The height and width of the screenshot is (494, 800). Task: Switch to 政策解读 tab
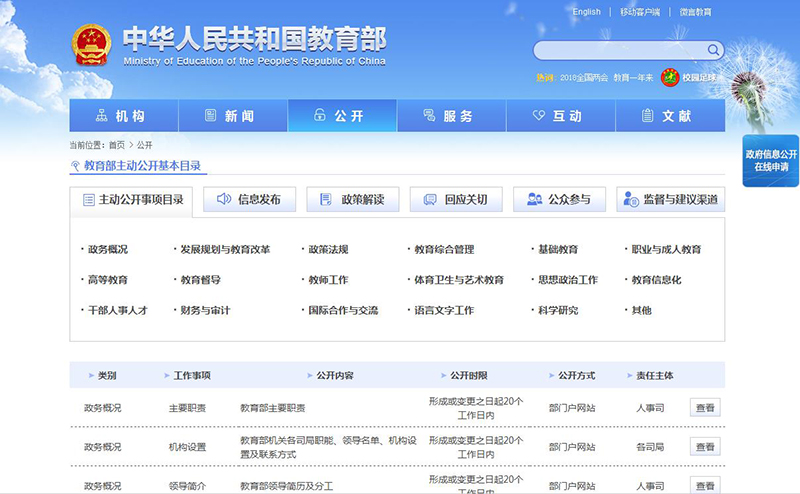click(x=352, y=199)
